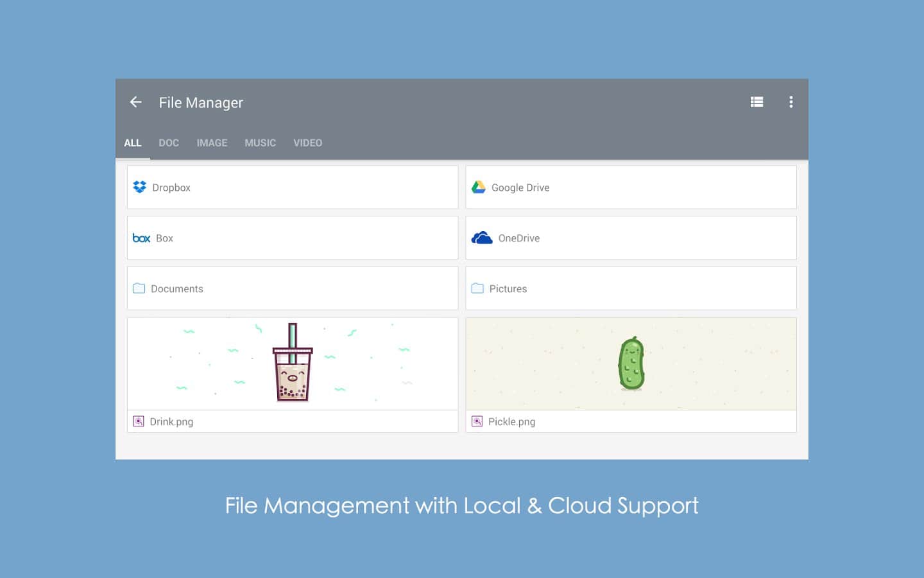
Task: Click the back arrow icon
Action: tap(135, 102)
